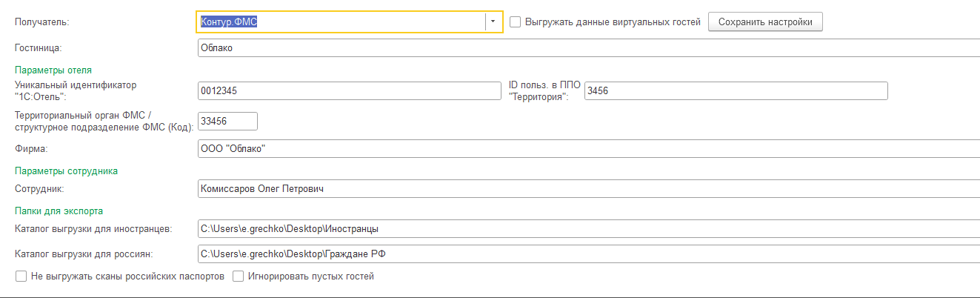Screen dimensions: 980x298
Task: Click the Каталог выгрузки для иностранцев label
Action: (93, 229)
